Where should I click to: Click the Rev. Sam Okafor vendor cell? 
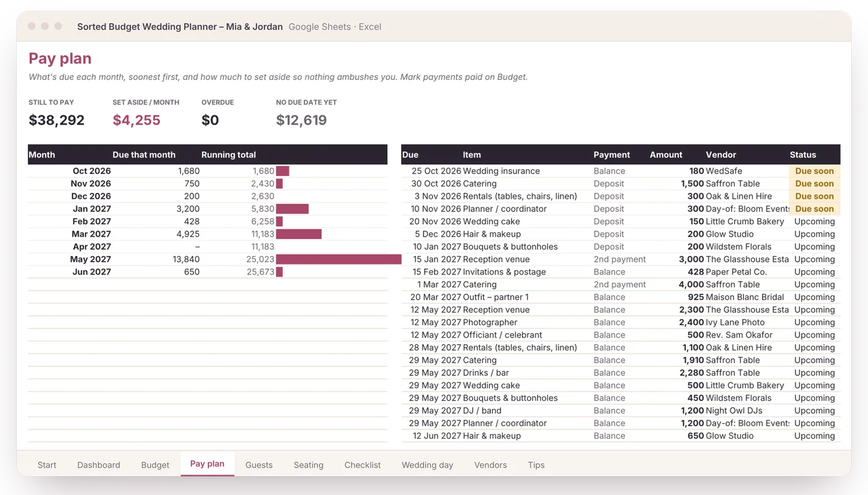tap(740, 335)
